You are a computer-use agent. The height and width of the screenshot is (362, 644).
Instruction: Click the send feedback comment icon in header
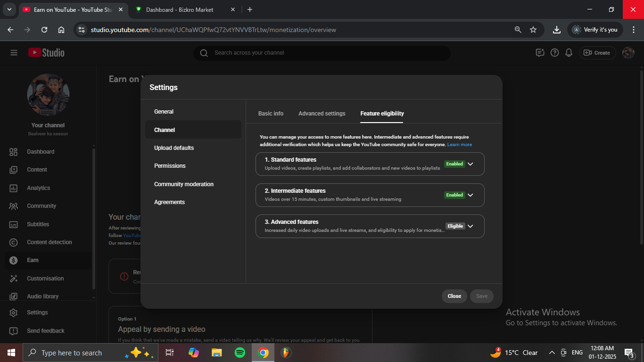(540, 53)
